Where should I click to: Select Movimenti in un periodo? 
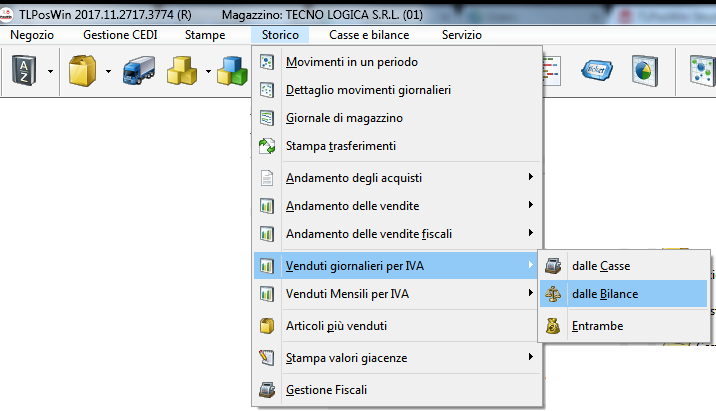pos(351,62)
